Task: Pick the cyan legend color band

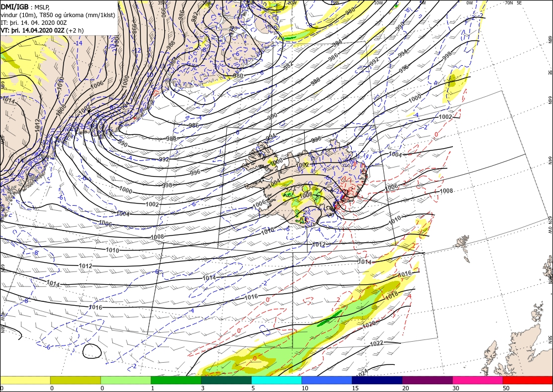Action: coord(276,380)
